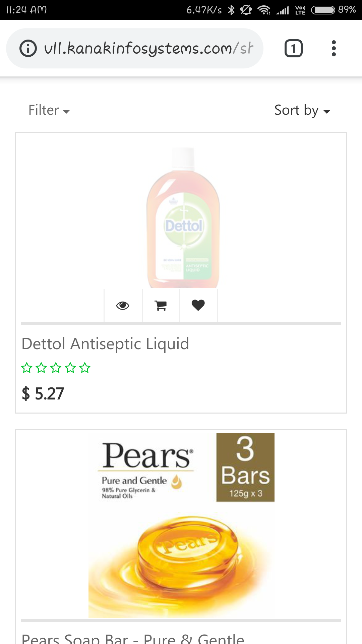Select the Dettol bottle product image
This screenshot has width=362, height=644.
coord(183,217)
